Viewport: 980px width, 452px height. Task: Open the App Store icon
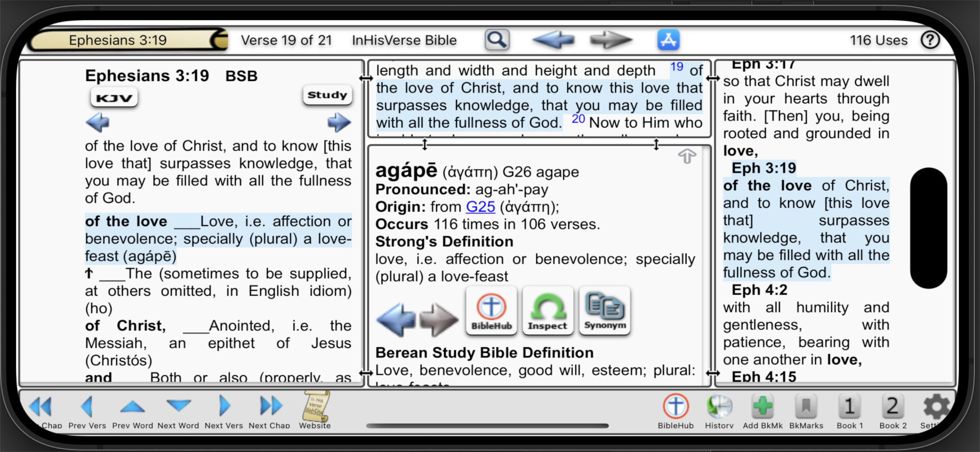pyautogui.click(x=668, y=40)
